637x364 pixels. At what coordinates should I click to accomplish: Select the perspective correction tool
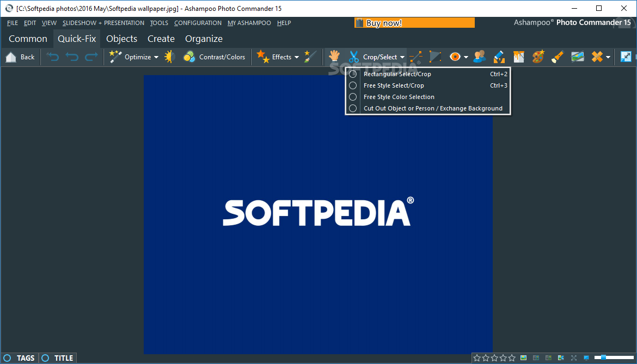point(435,57)
